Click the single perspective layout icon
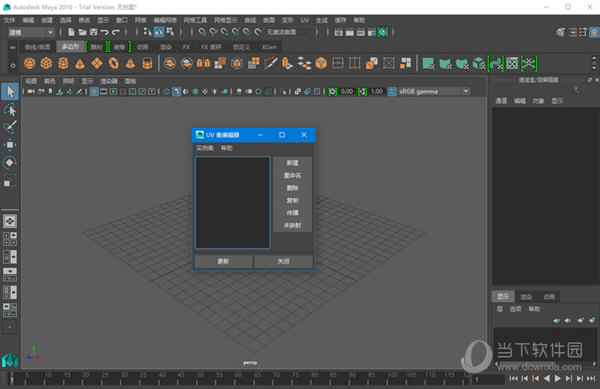 tap(10, 221)
